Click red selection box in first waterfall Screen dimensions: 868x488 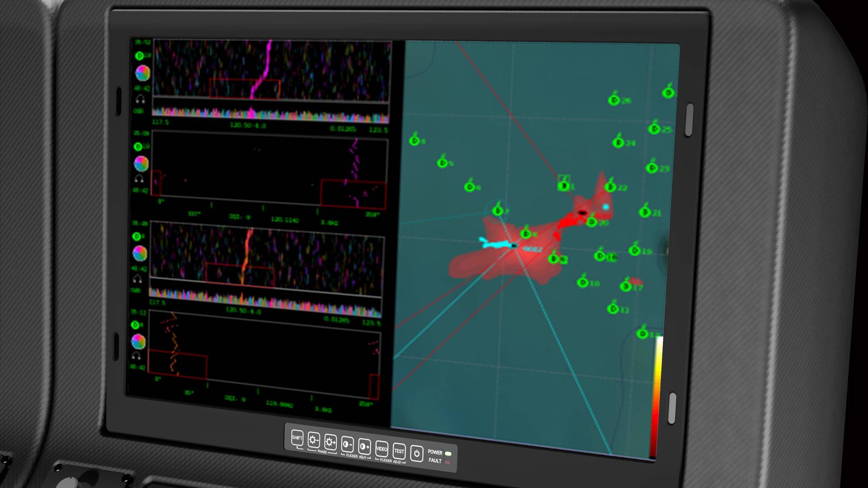pos(245,89)
